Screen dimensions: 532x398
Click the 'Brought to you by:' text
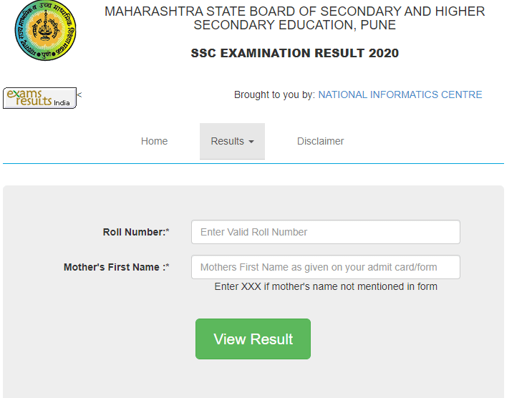click(274, 94)
